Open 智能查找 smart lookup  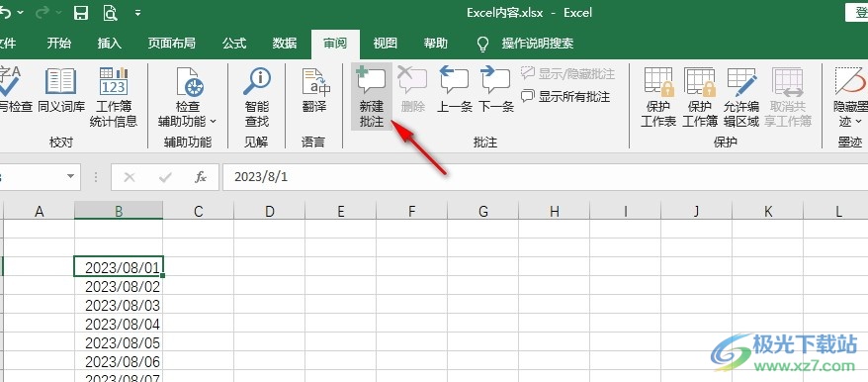[257, 96]
